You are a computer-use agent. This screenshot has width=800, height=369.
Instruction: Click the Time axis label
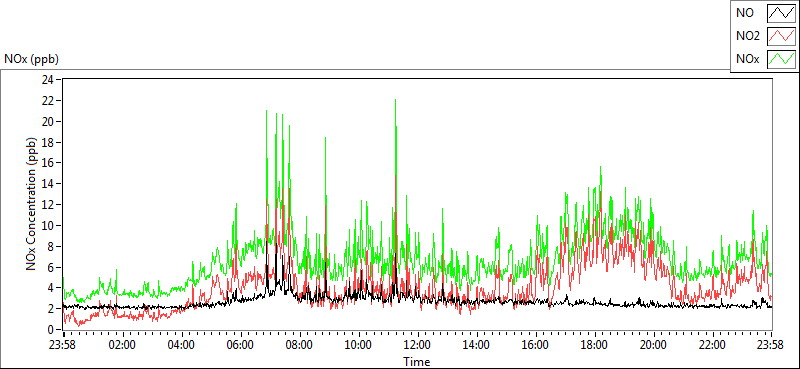[x=417, y=362]
